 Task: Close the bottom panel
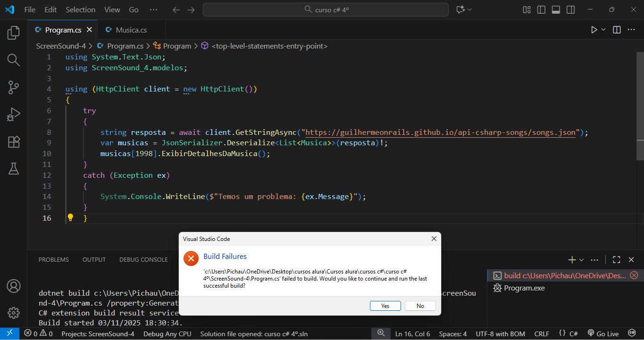pyautogui.click(x=631, y=260)
